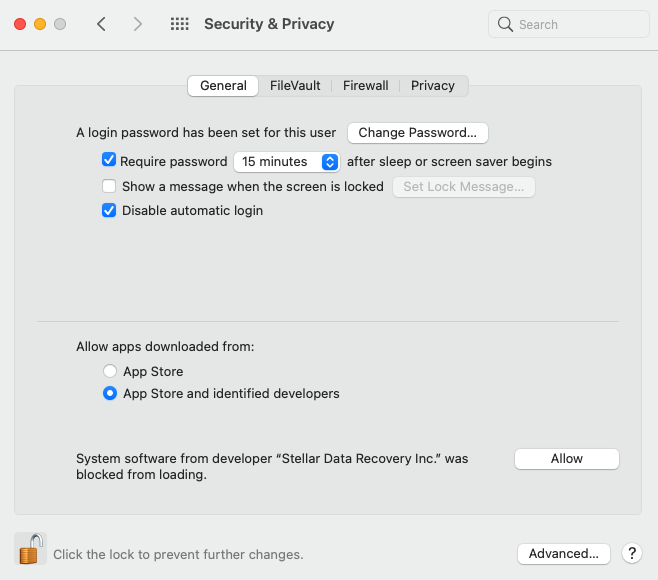Open the Privacy tab
Image resolution: width=658 pixels, height=580 pixels.
433,86
